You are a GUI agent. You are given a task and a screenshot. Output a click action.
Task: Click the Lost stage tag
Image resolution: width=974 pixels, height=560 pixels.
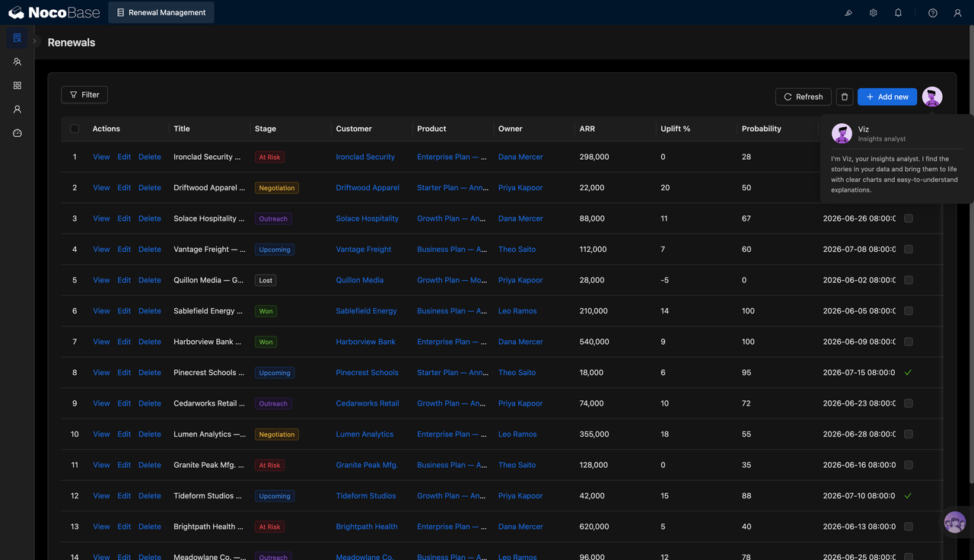point(266,280)
